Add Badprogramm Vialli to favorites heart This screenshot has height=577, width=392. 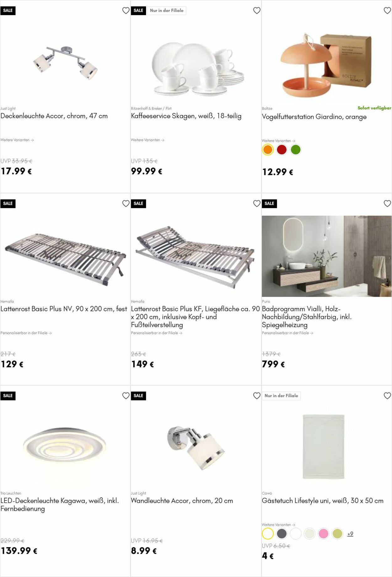[x=387, y=204]
